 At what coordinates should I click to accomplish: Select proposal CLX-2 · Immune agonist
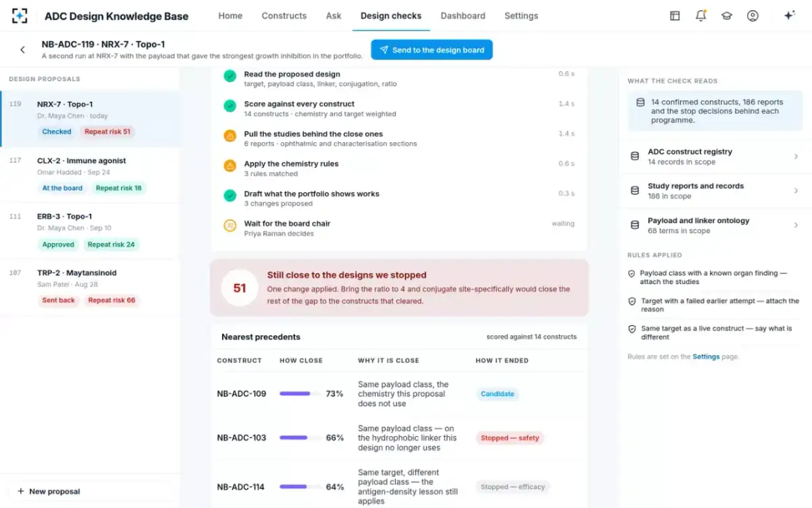point(91,174)
